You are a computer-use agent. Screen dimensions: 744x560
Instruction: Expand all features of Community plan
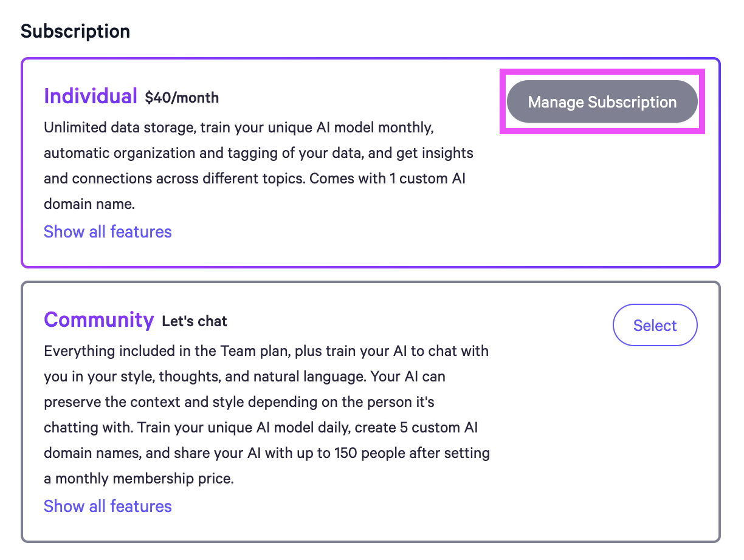point(108,507)
